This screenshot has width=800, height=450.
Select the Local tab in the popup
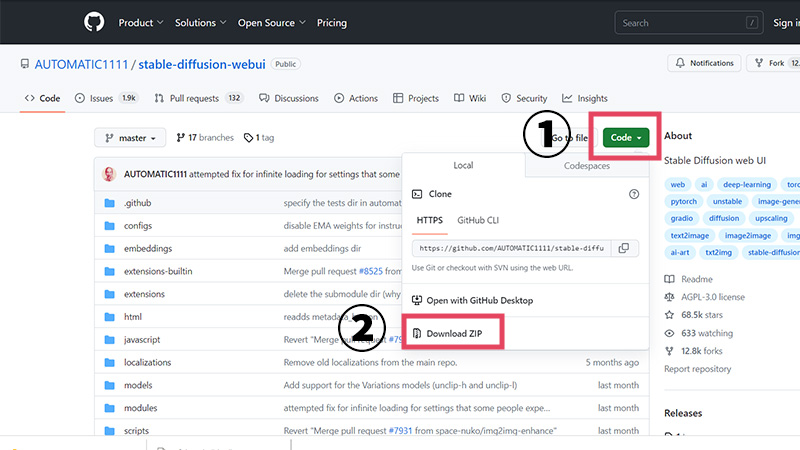463,165
